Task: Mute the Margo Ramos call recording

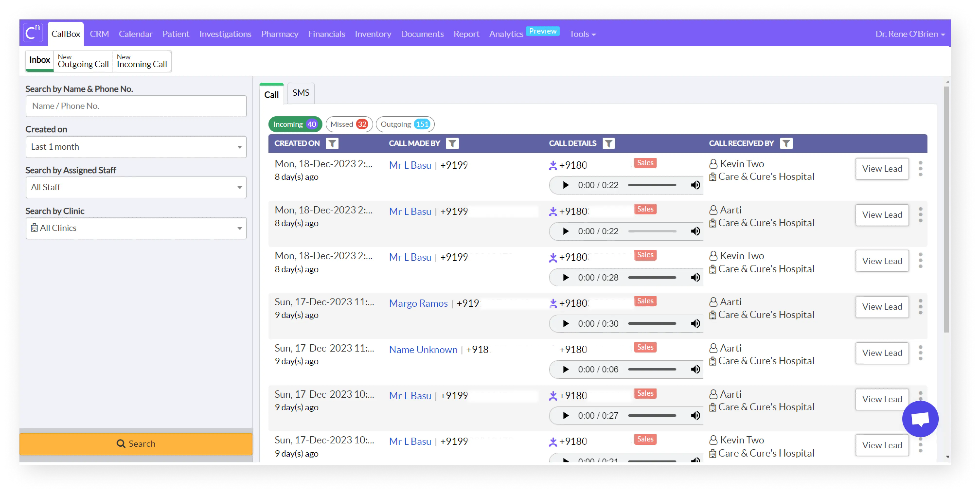Action: 695,323
